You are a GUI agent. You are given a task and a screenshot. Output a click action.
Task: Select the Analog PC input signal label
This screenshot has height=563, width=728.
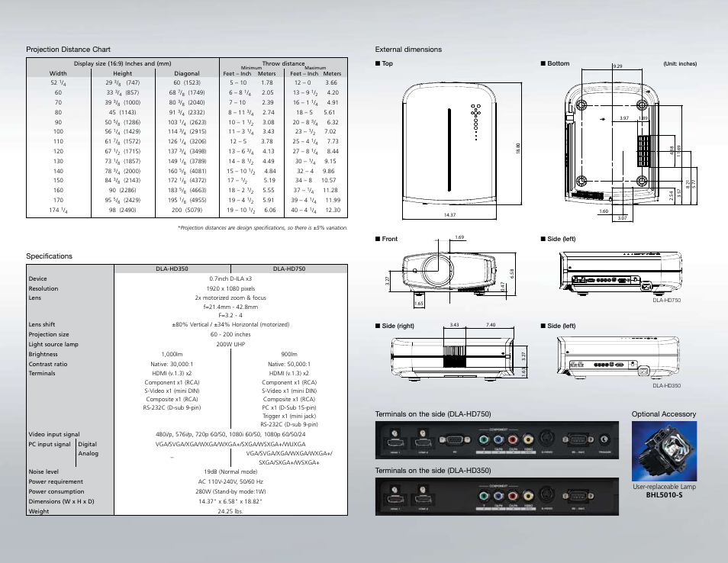click(89, 453)
